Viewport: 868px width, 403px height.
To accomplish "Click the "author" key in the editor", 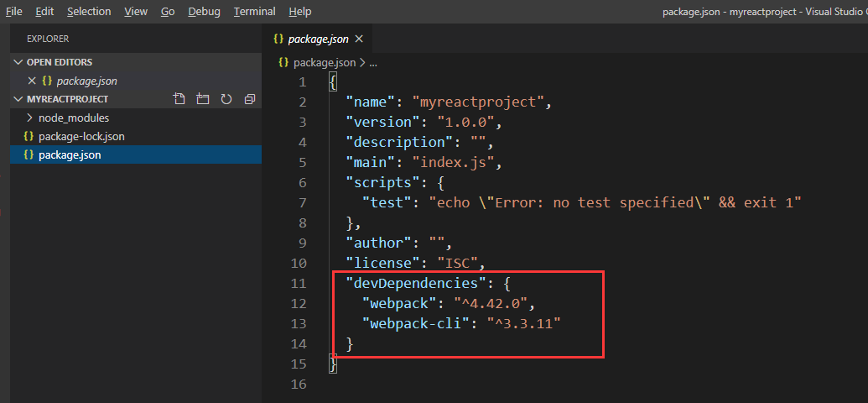I will point(377,243).
